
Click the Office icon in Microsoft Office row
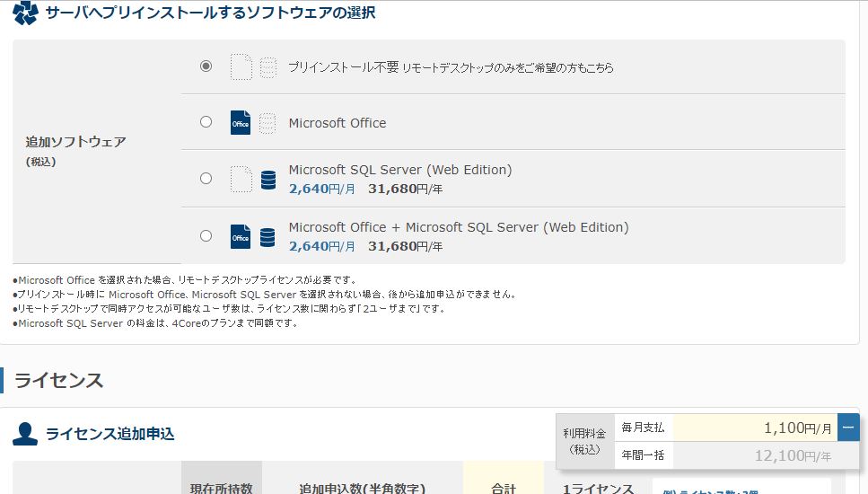tap(241, 122)
